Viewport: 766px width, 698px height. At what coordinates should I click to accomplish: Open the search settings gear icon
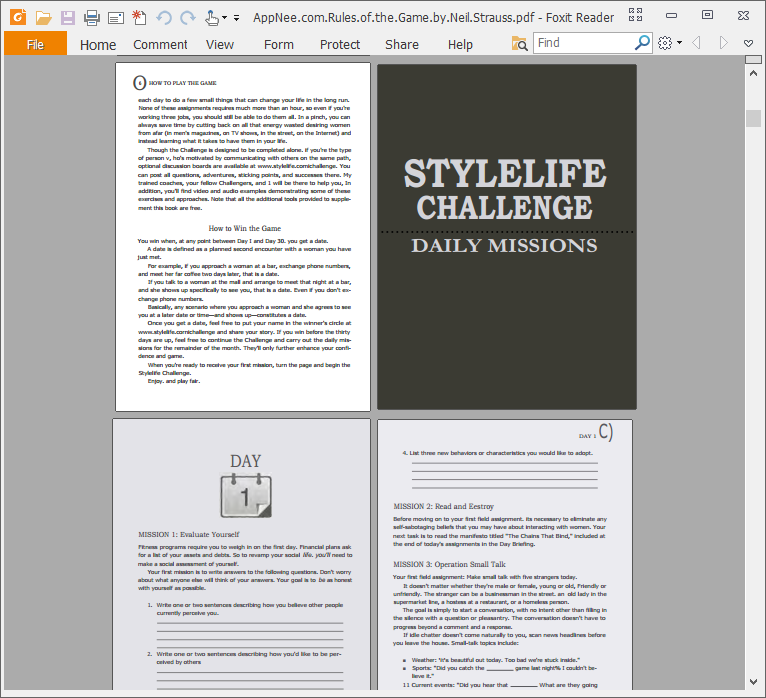(665, 43)
